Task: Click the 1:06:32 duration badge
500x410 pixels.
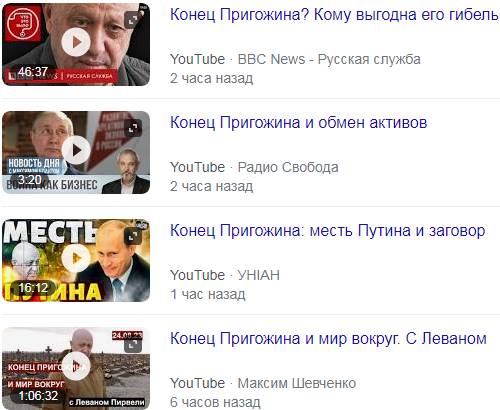Action: pos(38,396)
